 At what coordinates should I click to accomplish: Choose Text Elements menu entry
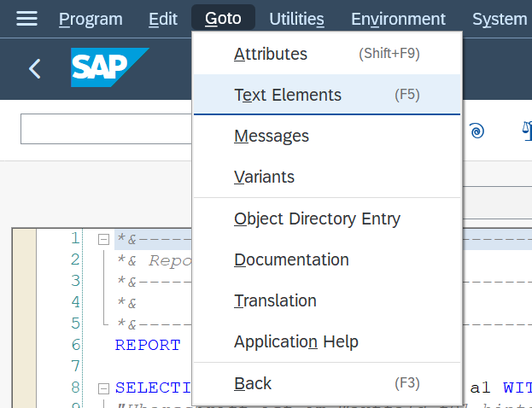[327, 95]
